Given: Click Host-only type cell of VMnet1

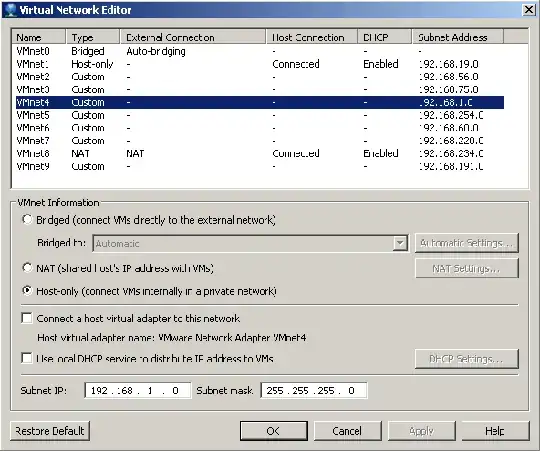Looking at the screenshot, I should click(x=92, y=64).
